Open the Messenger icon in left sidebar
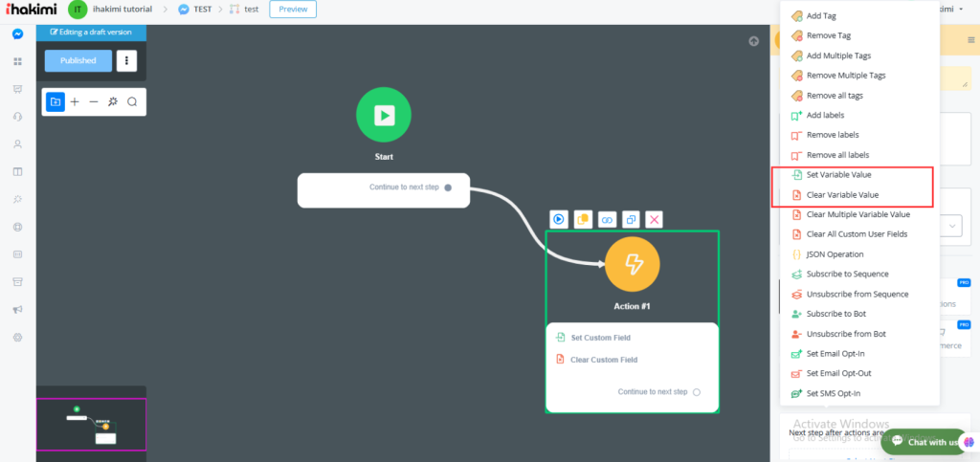Screen dimensions: 980x462 coord(17,34)
